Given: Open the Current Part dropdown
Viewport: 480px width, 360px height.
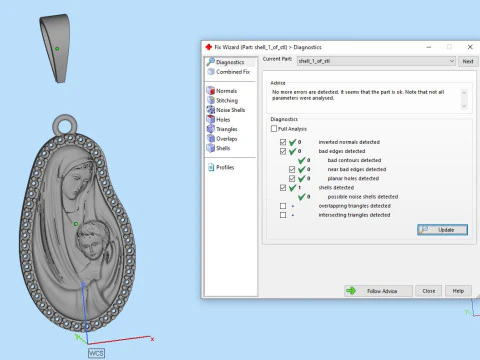Looking at the screenshot, I should point(376,61).
